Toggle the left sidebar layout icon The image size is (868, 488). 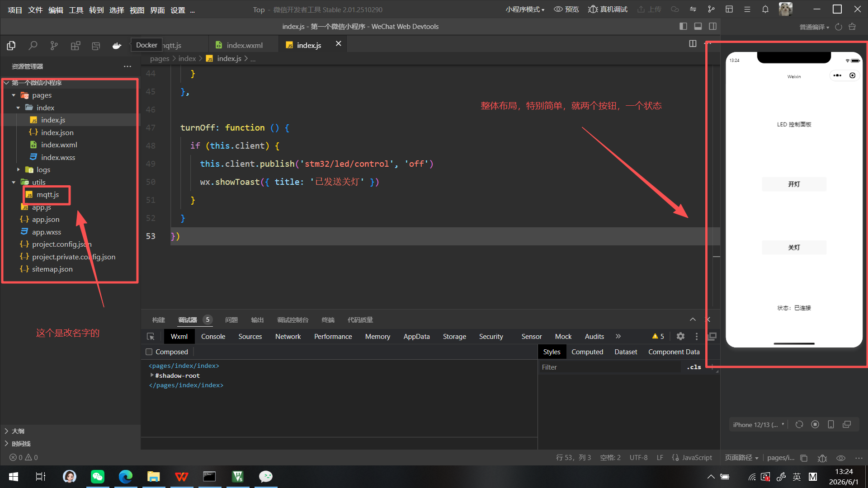coord(683,26)
